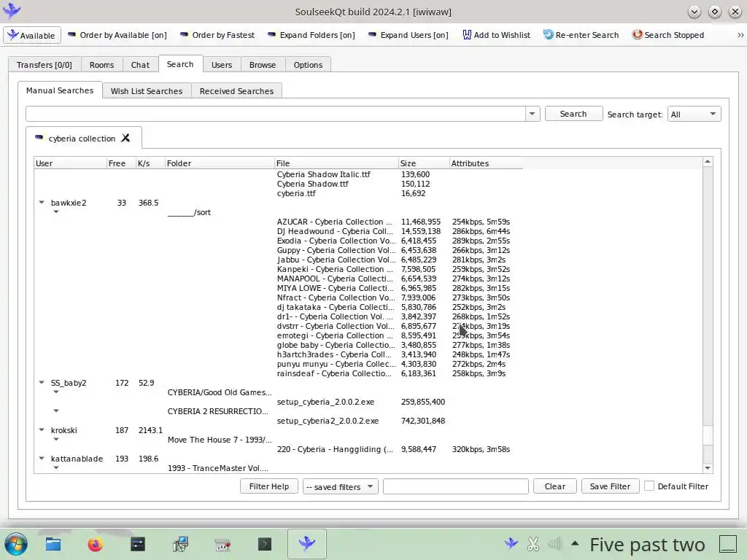The image size is (747, 560).
Task: Switch to the Chat tab
Action: click(x=141, y=65)
